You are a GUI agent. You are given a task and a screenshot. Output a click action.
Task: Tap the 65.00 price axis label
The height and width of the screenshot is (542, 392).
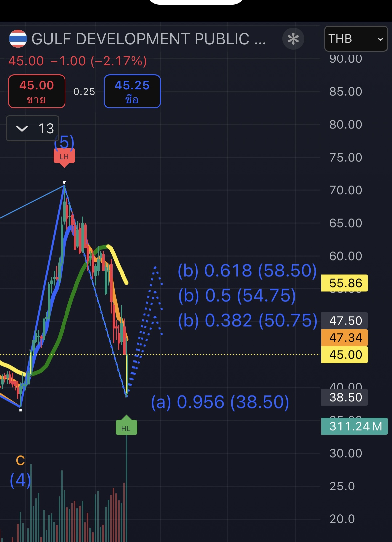pos(346,223)
